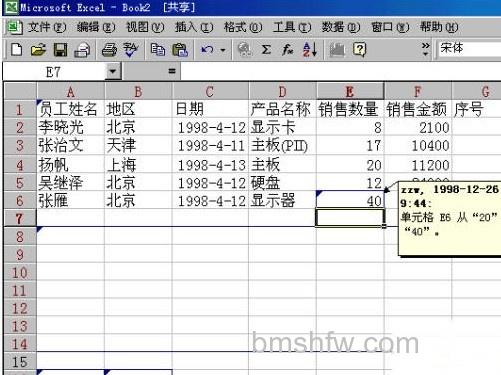Select cell containing 2100
Image resolution: width=501 pixels, height=375 pixels.
pos(418,127)
